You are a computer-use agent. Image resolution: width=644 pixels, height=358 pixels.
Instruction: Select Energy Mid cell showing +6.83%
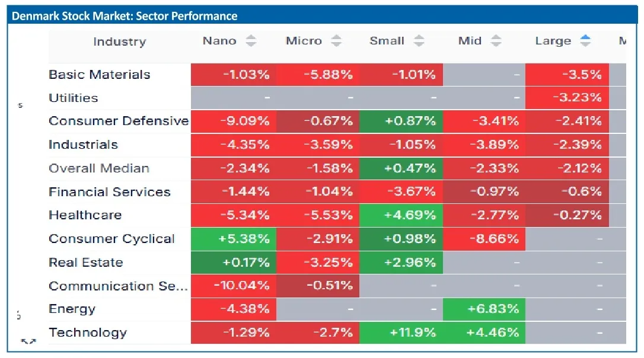[x=484, y=309]
